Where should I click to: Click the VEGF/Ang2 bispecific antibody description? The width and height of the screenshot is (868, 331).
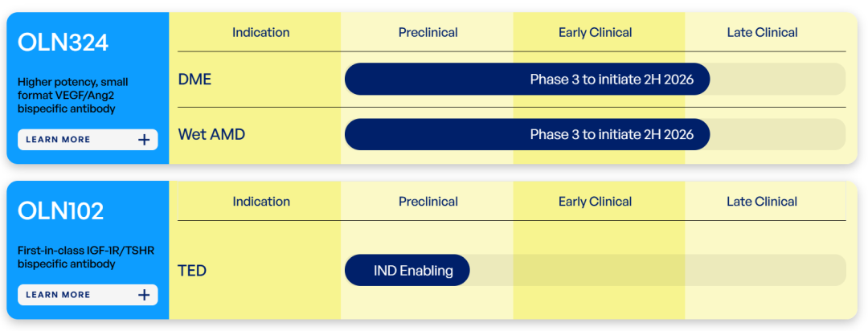[x=72, y=96]
